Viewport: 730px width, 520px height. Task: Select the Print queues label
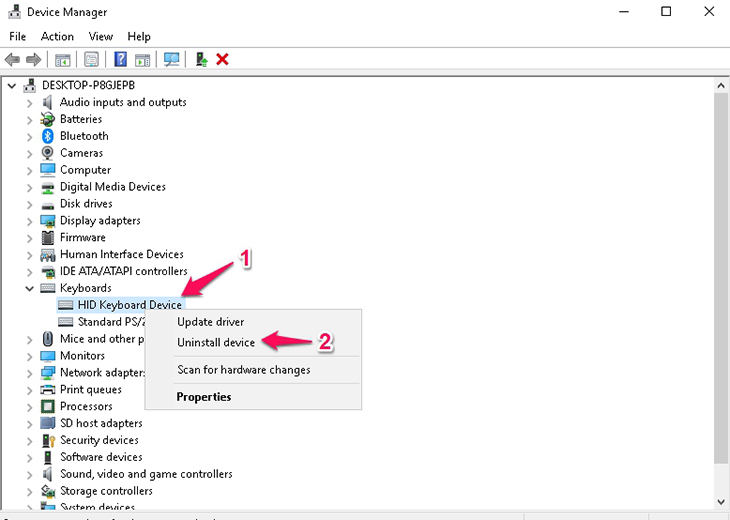tap(91, 390)
